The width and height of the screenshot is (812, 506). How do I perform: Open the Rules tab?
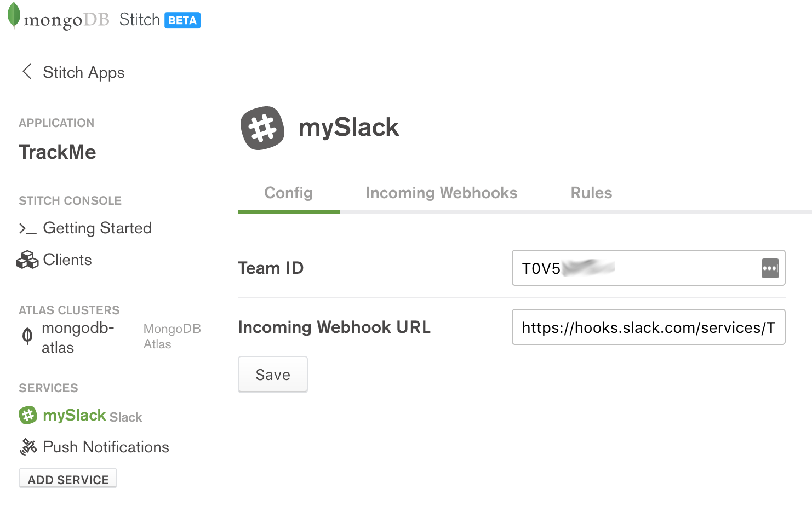coord(591,193)
